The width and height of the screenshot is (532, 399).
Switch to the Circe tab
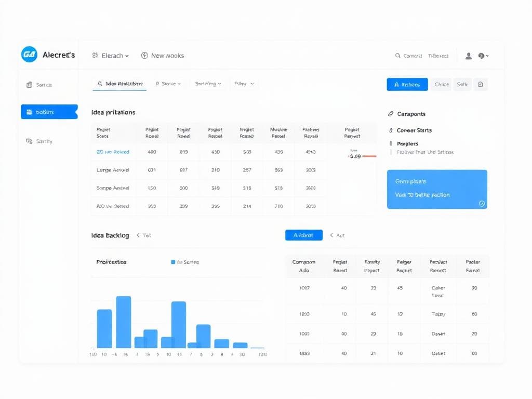(x=441, y=84)
